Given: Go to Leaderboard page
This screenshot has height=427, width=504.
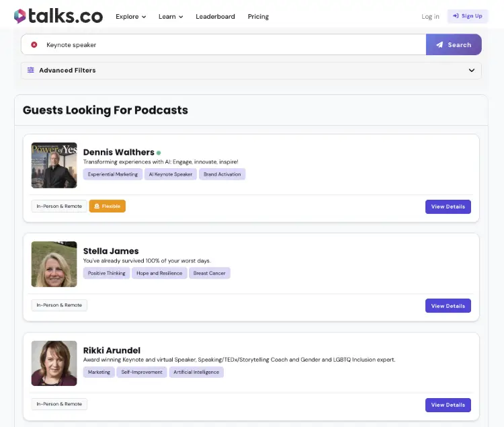Looking at the screenshot, I should 215,16.
